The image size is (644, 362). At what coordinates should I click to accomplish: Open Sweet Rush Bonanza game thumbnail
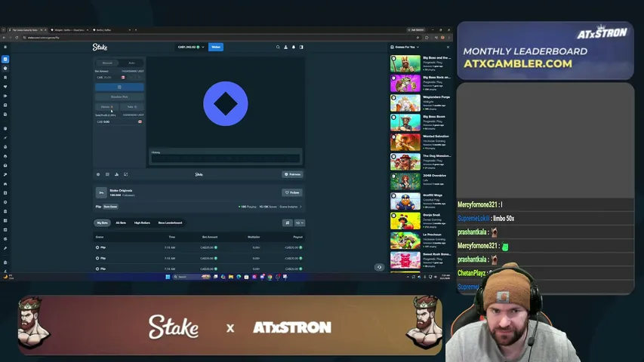click(405, 261)
